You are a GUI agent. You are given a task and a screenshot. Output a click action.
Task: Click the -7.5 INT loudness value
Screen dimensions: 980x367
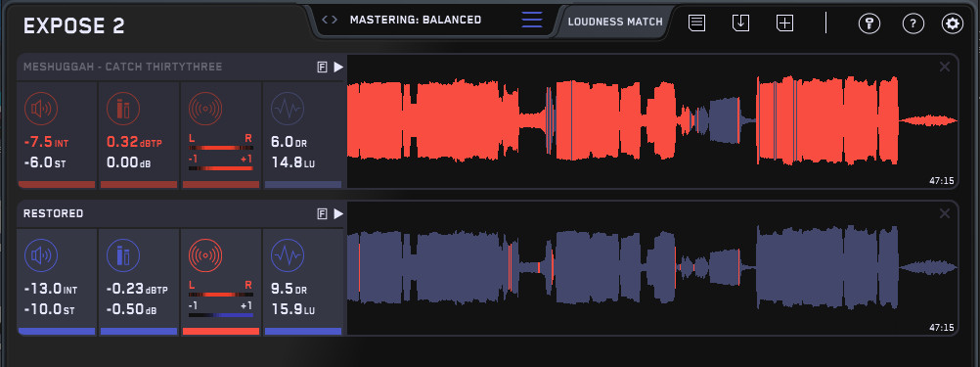(x=46, y=143)
